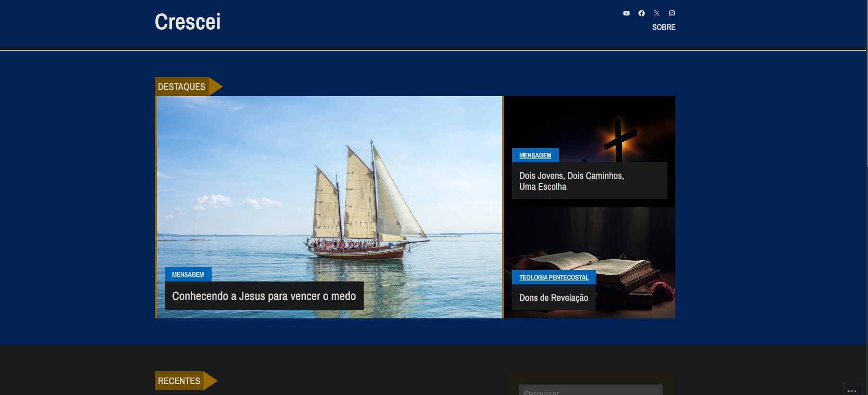Image resolution: width=868 pixels, height=395 pixels.
Task: Click the DESTAQUES section heading
Action: [x=181, y=87]
